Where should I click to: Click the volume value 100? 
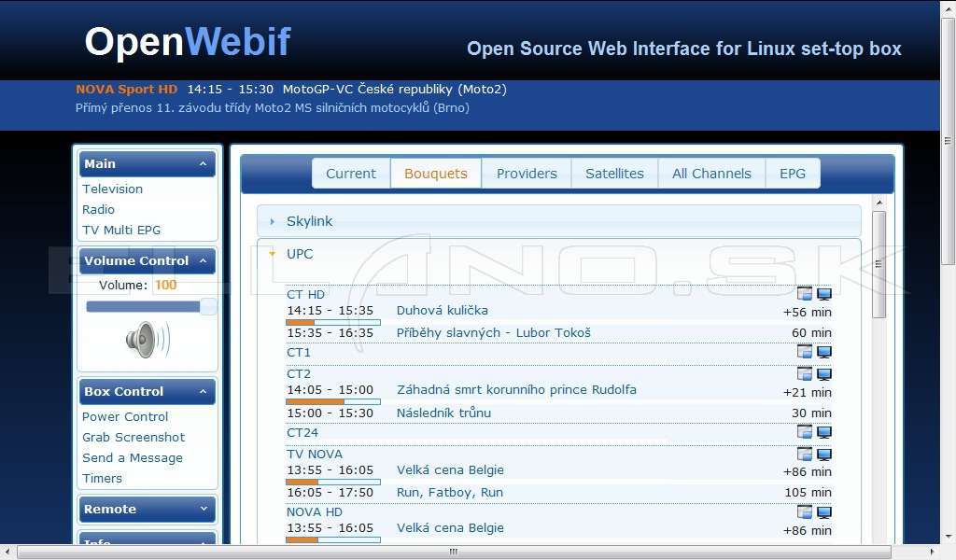pyautogui.click(x=165, y=286)
